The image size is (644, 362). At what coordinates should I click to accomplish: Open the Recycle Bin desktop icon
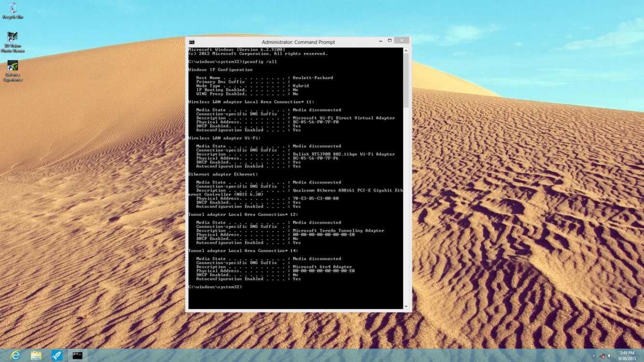tap(13, 11)
